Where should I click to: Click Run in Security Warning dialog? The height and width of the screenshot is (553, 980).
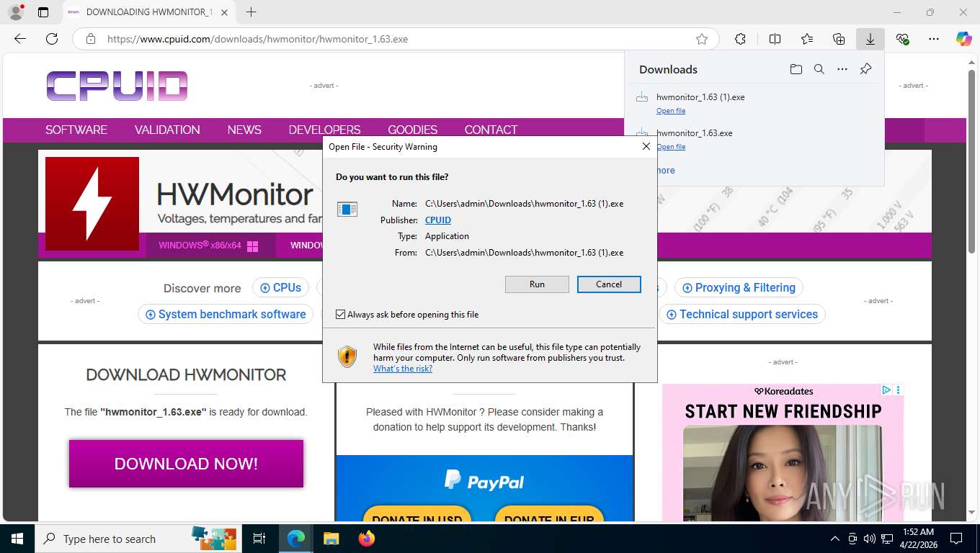click(x=537, y=284)
